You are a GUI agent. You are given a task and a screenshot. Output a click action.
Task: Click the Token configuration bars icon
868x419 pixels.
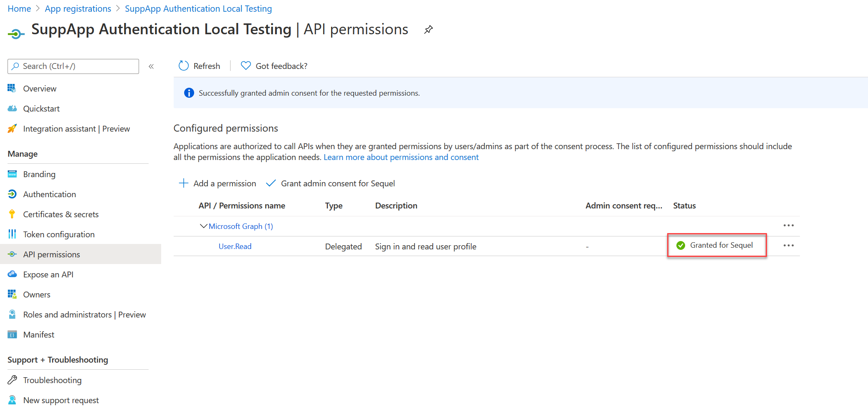point(12,234)
